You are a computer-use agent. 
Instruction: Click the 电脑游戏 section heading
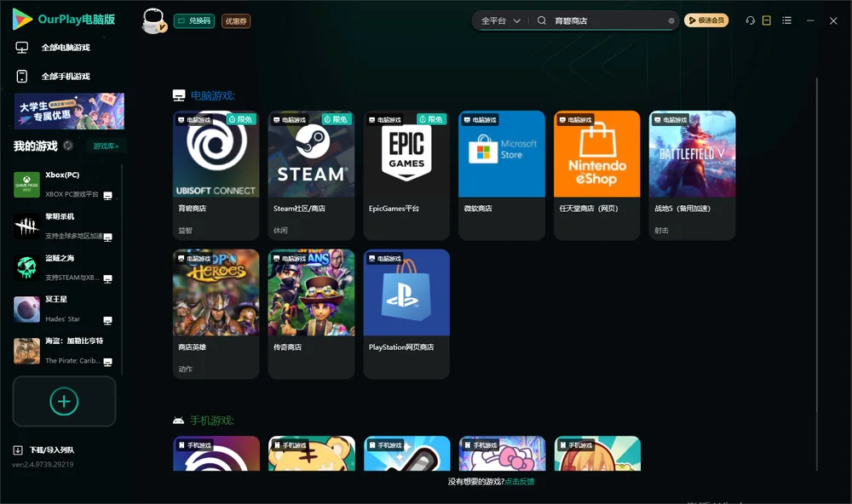(212, 96)
